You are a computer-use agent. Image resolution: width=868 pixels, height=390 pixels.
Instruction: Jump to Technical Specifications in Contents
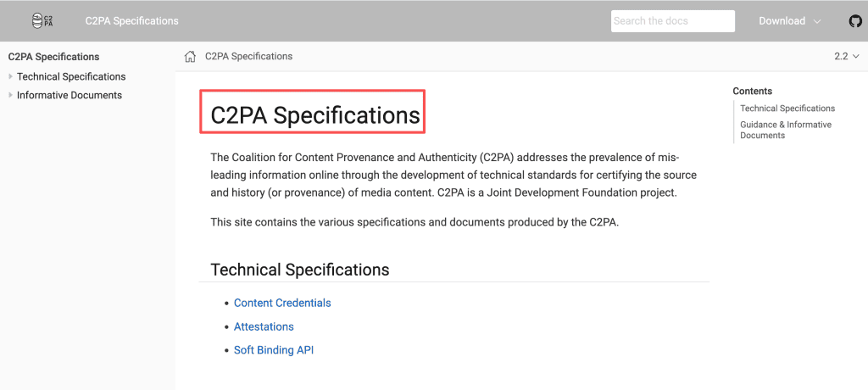(787, 109)
